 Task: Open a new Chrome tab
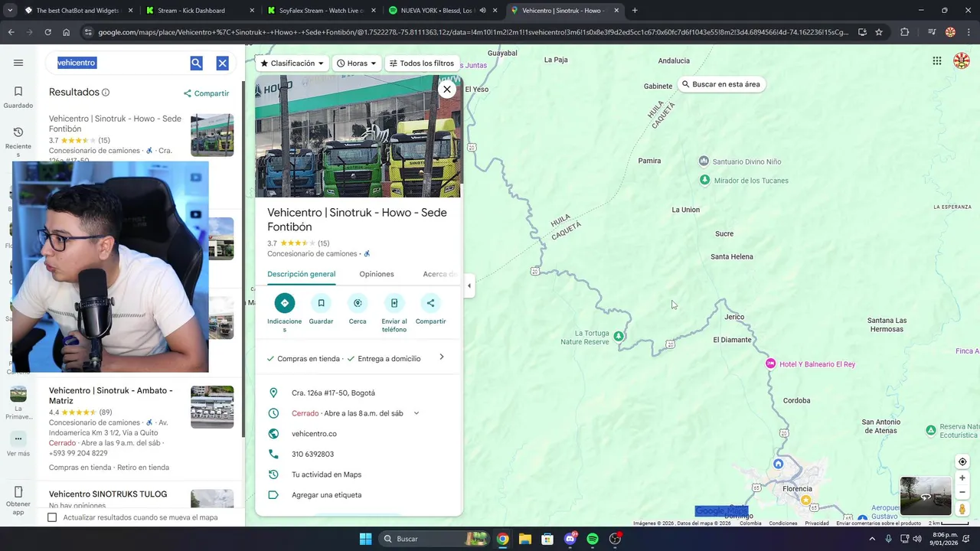click(635, 11)
